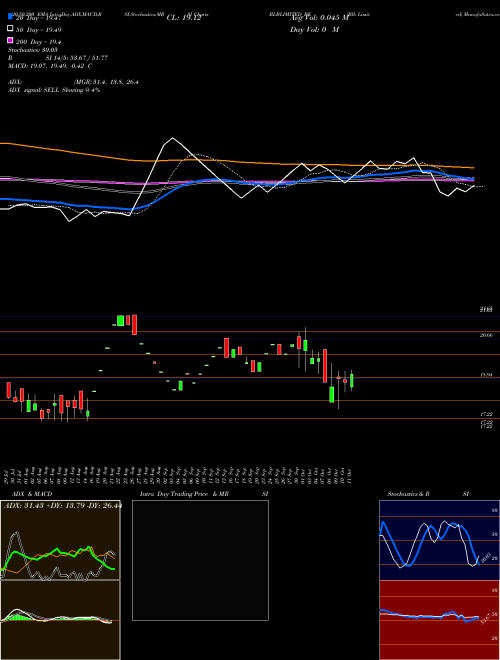This screenshot has width=500, height=660.
Task: Click the tall red candlestick at chart peak
Action: pyautogui.click(x=135, y=325)
